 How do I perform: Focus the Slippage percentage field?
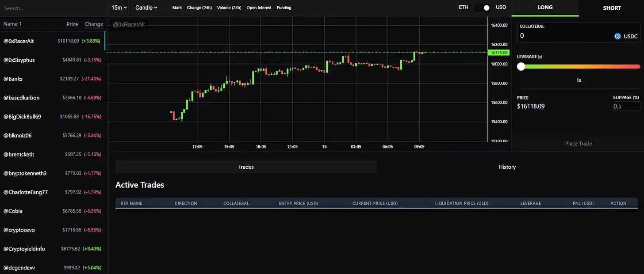(626, 106)
